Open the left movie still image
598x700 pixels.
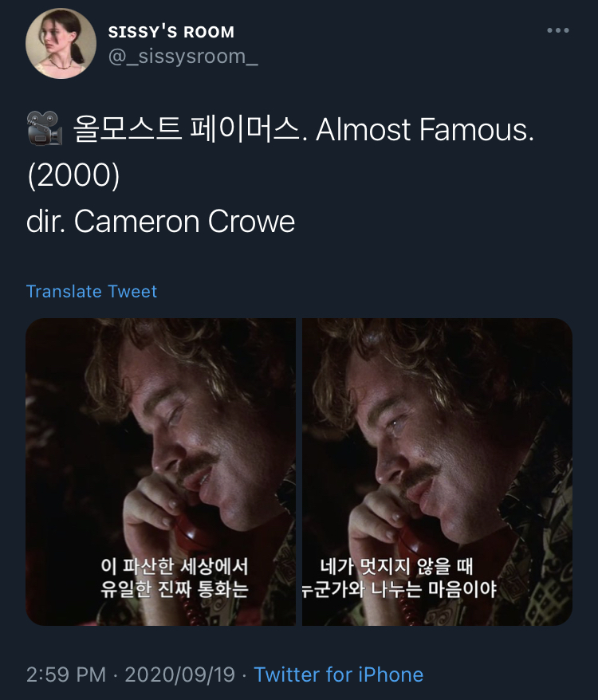[x=161, y=472]
